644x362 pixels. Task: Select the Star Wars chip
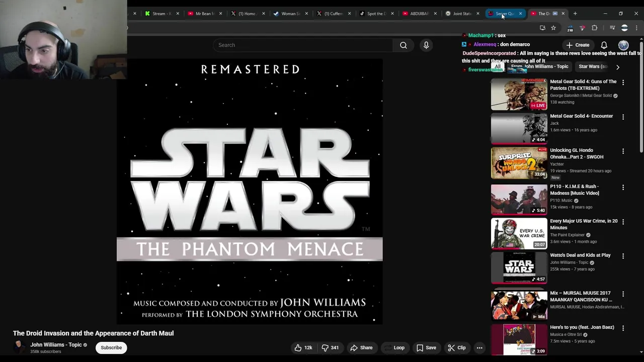(x=592, y=66)
